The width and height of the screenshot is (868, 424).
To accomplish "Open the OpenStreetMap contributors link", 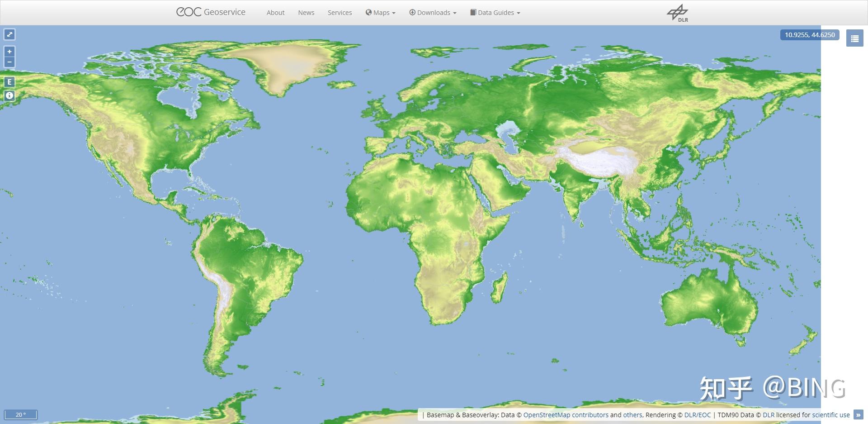I will click(x=566, y=415).
